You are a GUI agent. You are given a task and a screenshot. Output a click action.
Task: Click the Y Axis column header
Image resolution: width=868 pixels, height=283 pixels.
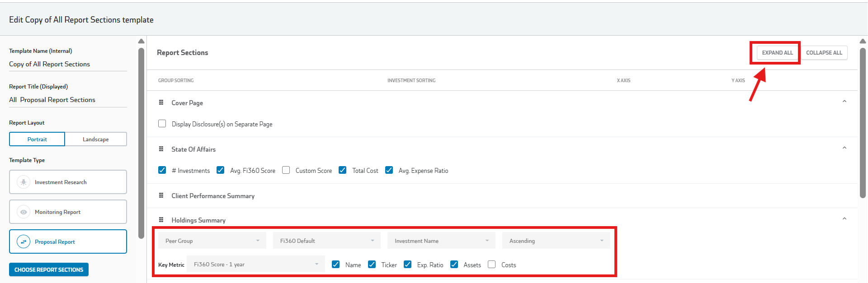[738, 80]
